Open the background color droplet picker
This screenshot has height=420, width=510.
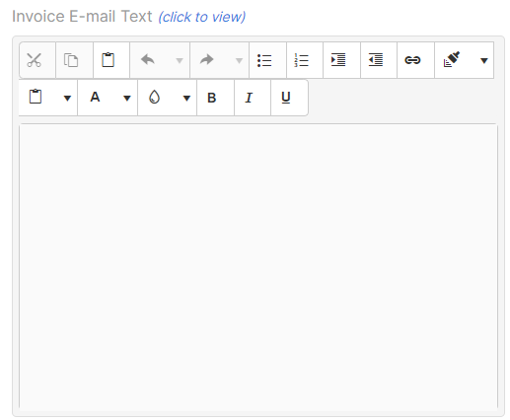point(154,98)
